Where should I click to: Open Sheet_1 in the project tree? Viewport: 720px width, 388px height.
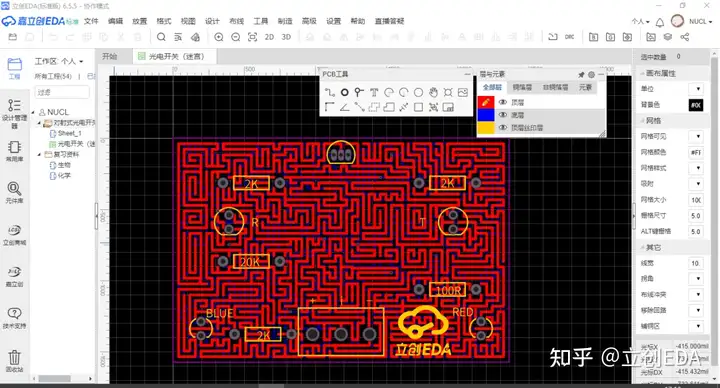point(69,133)
